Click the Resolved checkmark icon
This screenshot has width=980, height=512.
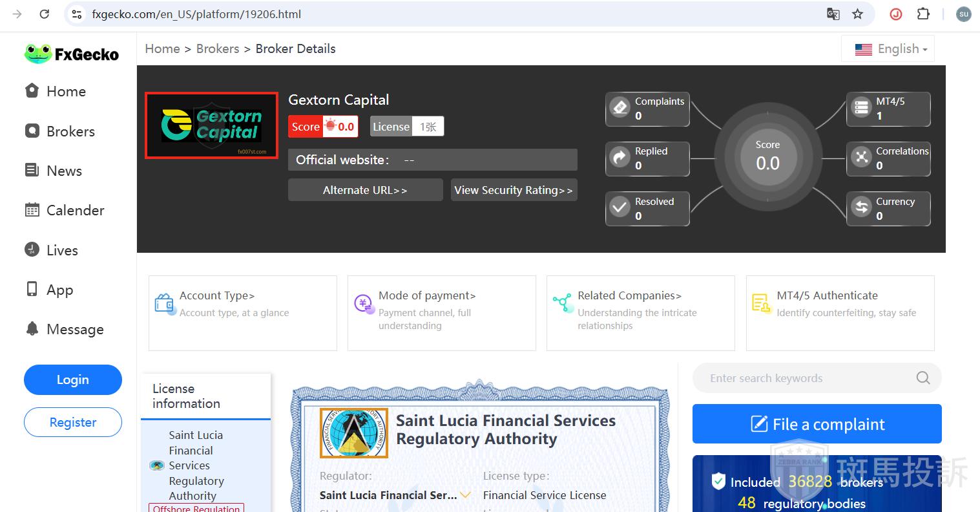(620, 208)
